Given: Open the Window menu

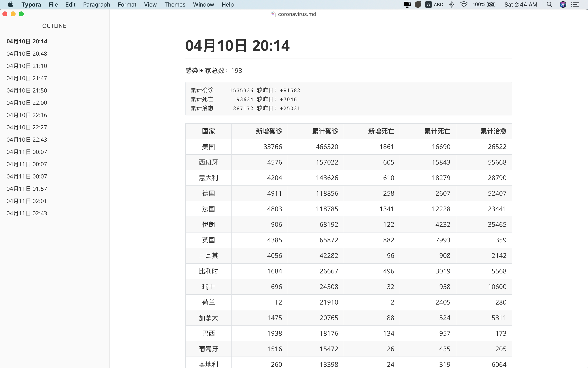Looking at the screenshot, I should 203,4.
